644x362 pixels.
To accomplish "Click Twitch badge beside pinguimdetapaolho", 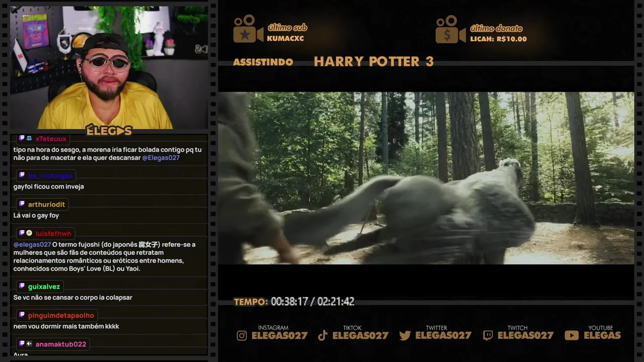I will click(22, 315).
